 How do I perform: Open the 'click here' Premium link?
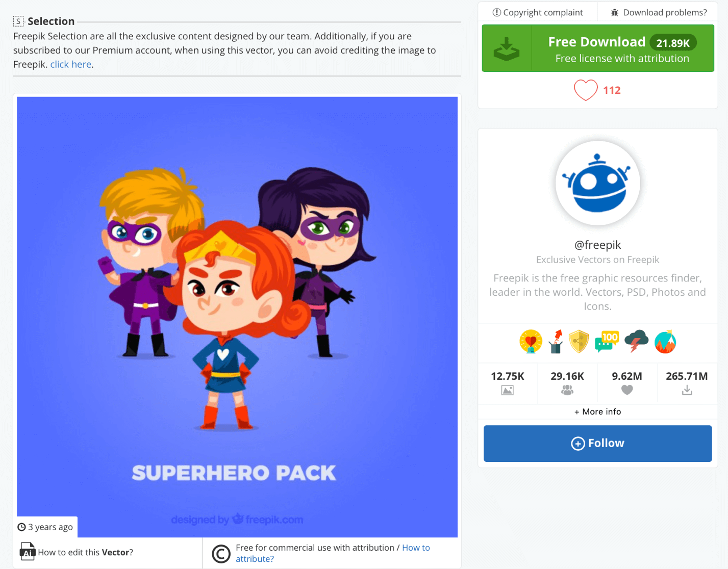click(71, 64)
